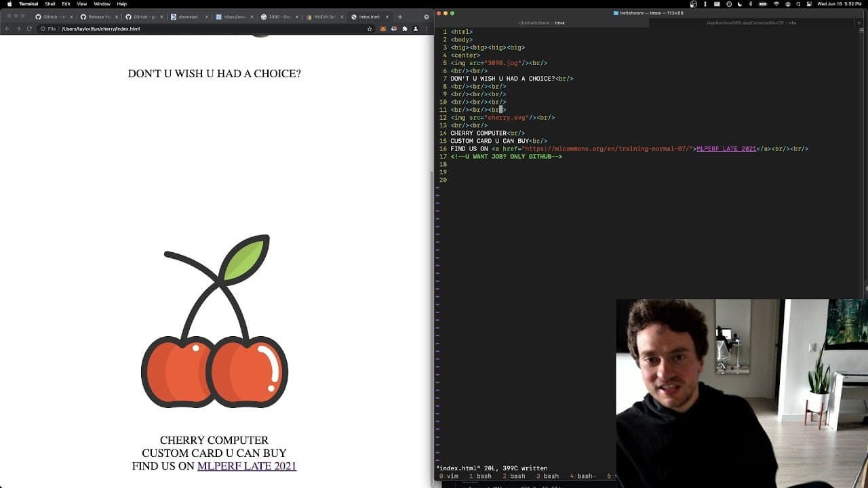Switch to the download browser tab
This screenshot has width=868, height=488.
coord(188,17)
